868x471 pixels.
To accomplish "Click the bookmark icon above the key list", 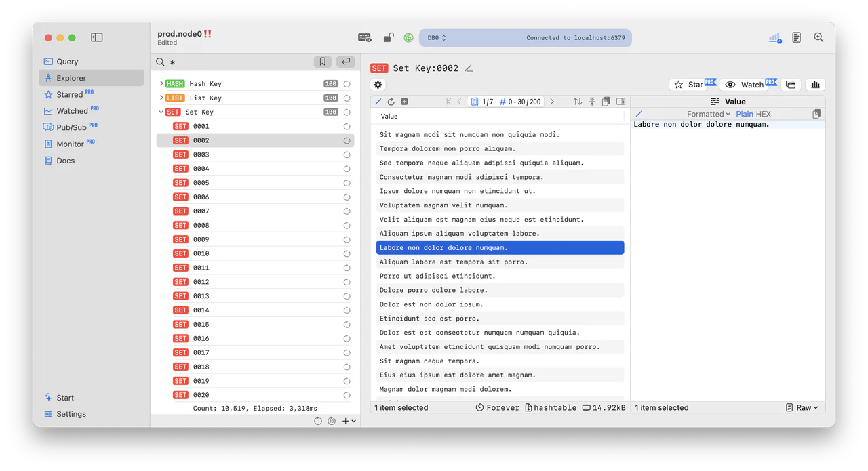I will (x=322, y=61).
